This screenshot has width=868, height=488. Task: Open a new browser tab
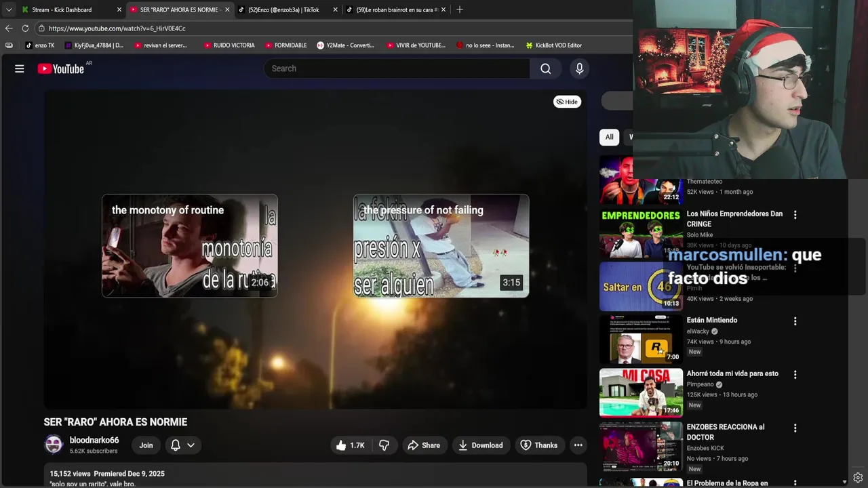pyautogui.click(x=460, y=9)
